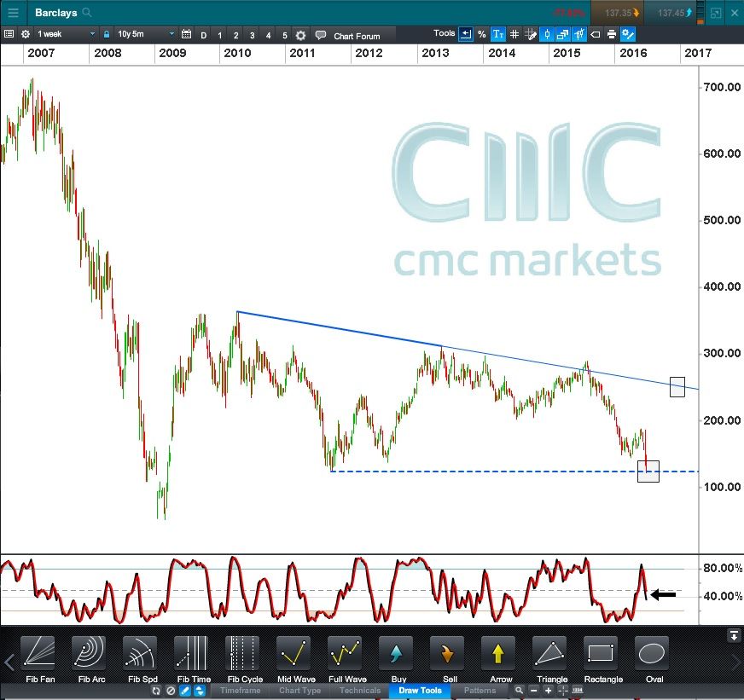
Task: Select chart preset 3
Action: (252, 35)
